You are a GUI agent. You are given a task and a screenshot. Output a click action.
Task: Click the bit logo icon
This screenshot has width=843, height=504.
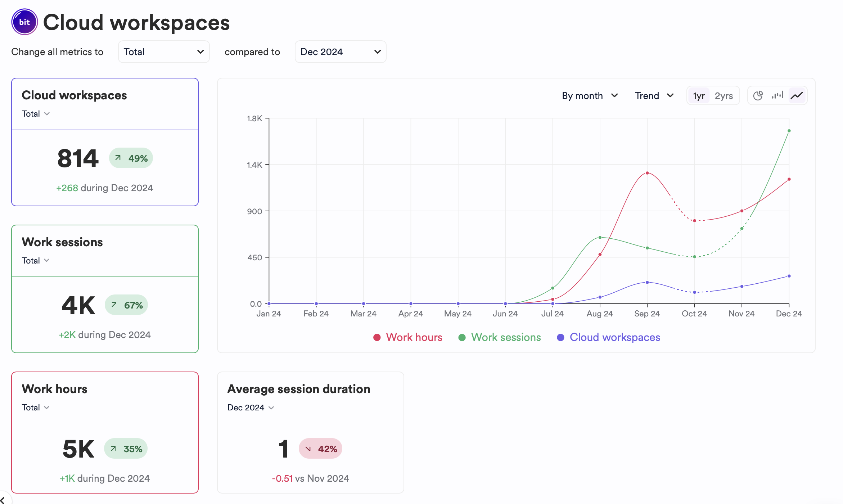[x=24, y=22]
